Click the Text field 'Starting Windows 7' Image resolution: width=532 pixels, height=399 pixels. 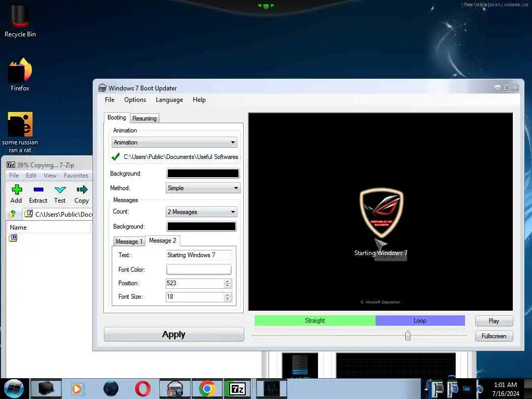pyautogui.click(x=199, y=255)
